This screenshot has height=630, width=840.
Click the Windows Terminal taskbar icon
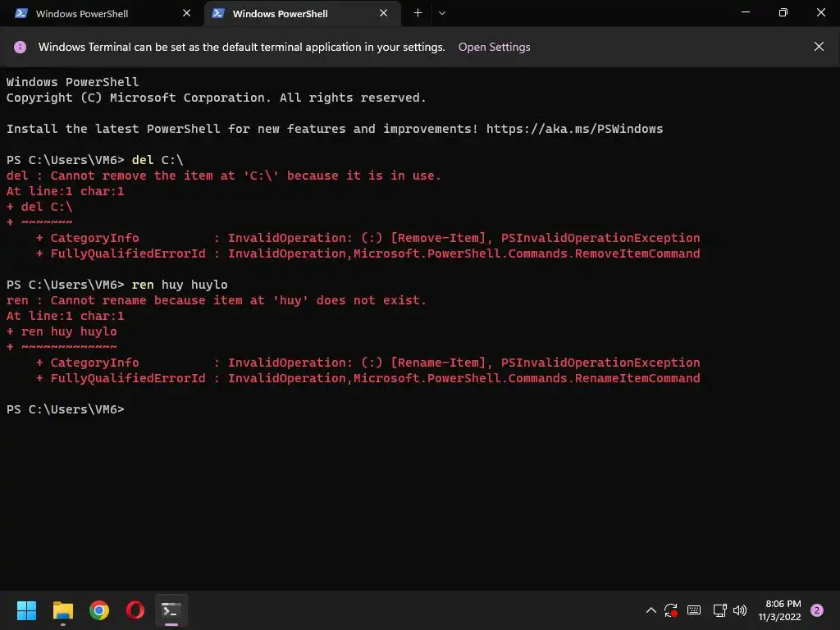[171, 610]
